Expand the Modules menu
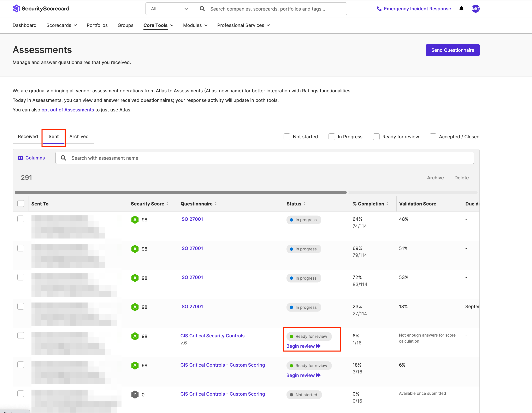Viewport: 532px width, 413px height. pyautogui.click(x=195, y=25)
